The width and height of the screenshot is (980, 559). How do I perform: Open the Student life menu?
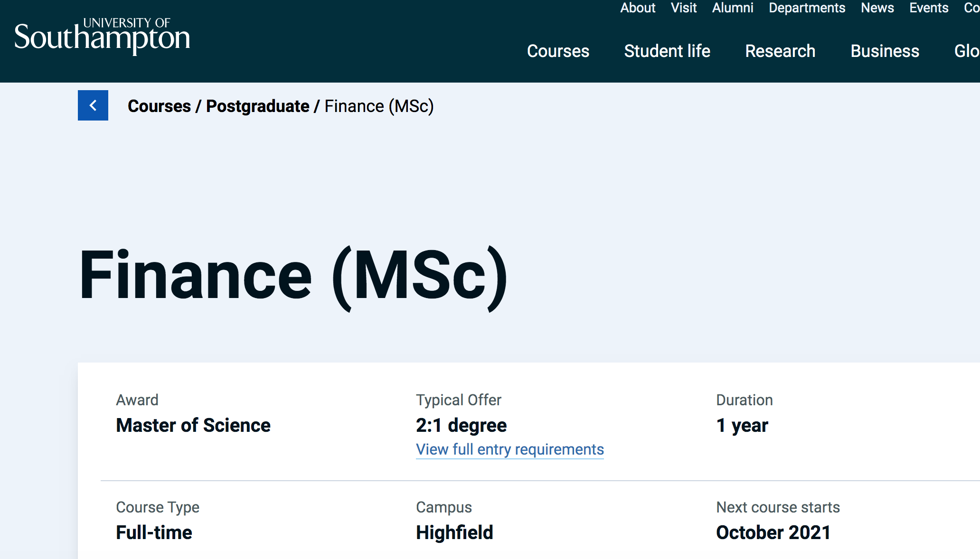(667, 51)
